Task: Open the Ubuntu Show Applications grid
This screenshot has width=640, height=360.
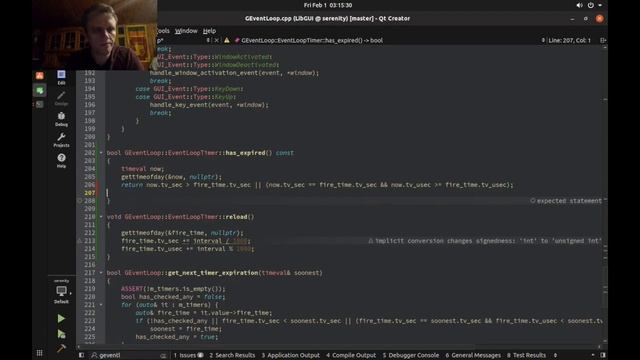Action: tap(39, 353)
